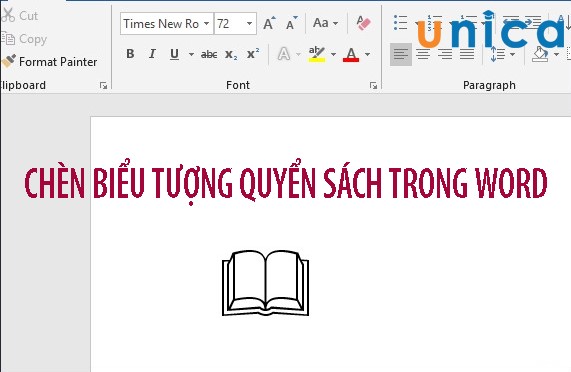This screenshot has height=372, width=571.
Task: Click the heading text in the document
Action: pos(286,183)
